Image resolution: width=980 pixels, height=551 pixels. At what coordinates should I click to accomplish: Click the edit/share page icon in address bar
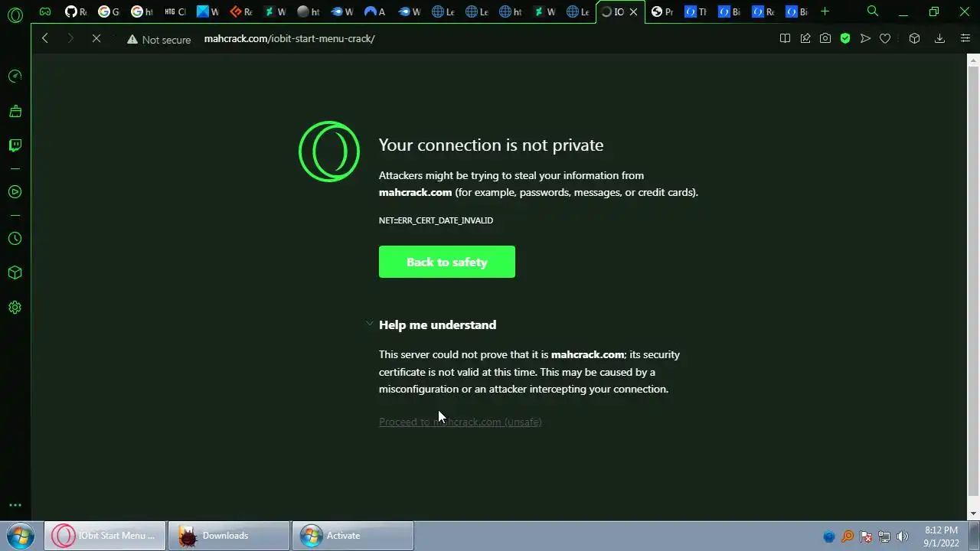(x=805, y=38)
